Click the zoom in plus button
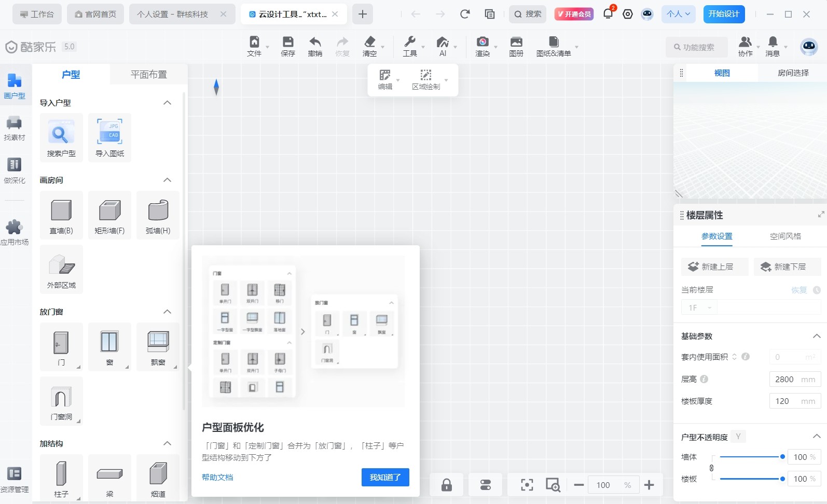Viewport: 827px width, 504px height. tap(649, 485)
